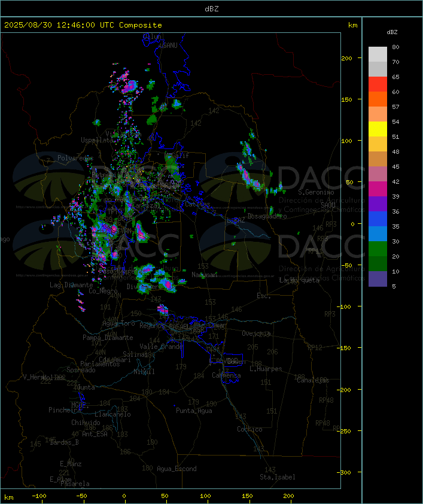Viewport: 423px width, 504px height.
Task: Click the gray 65-70 dBZ legend swatch
Action: coord(378,69)
